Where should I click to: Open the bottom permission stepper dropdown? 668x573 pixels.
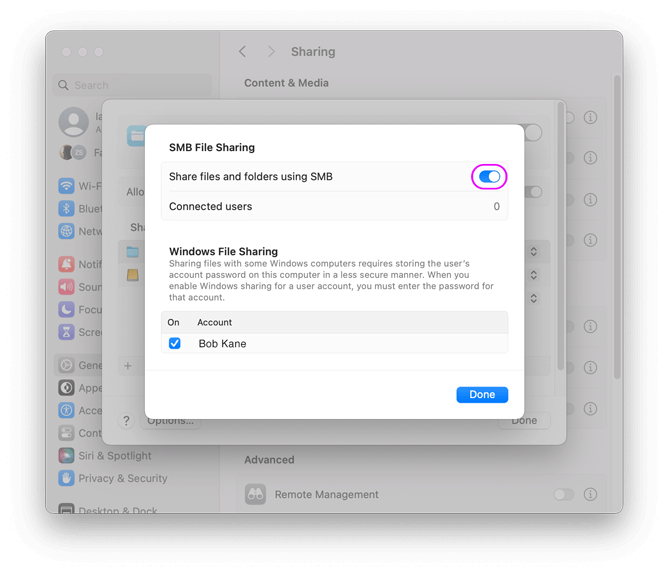click(534, 298)
